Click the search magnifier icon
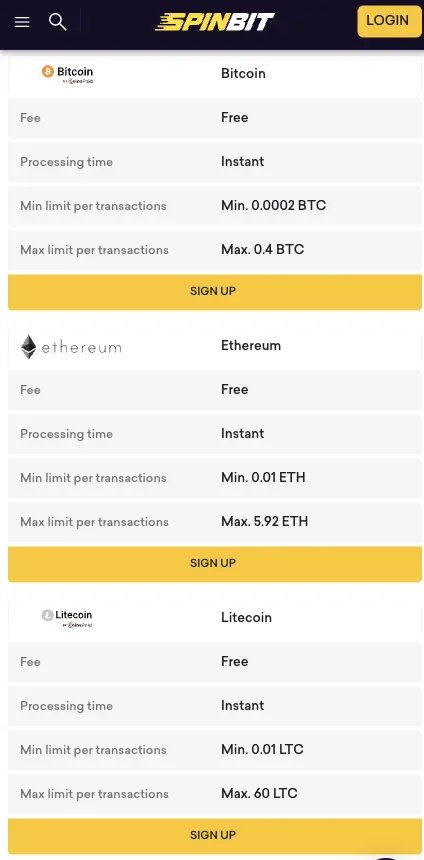Screen dimensions: 424x860 [58, 22]
